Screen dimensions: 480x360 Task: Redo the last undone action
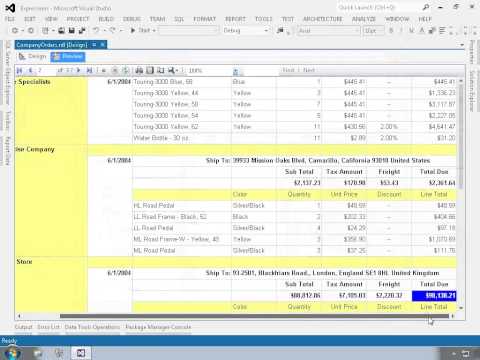tap(113, 31)
